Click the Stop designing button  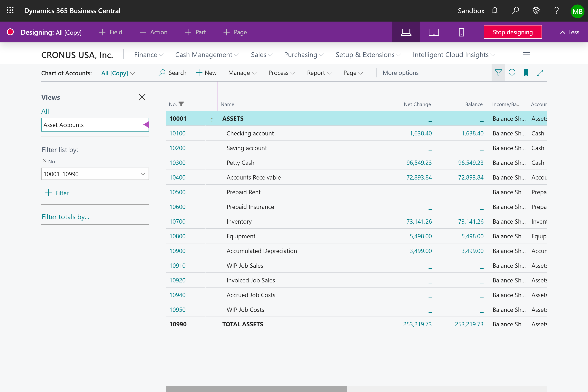[x=513, y=32]
